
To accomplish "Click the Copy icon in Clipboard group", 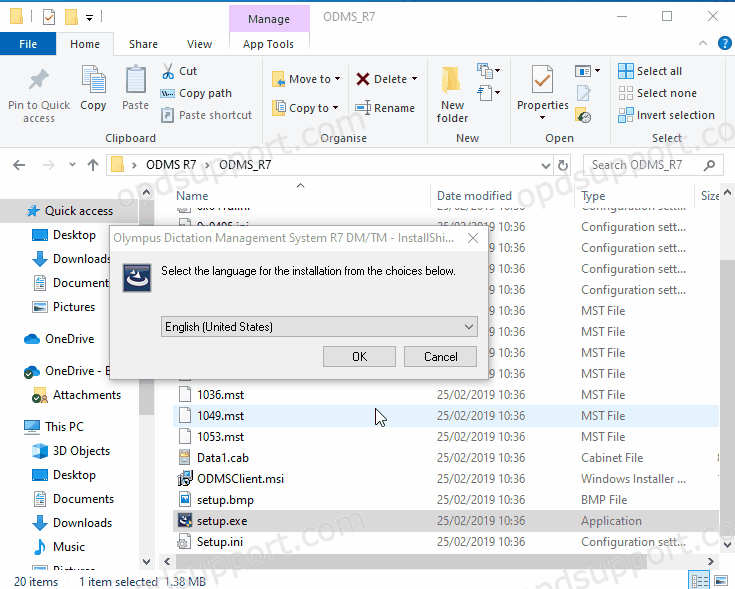I will (93, 79).
